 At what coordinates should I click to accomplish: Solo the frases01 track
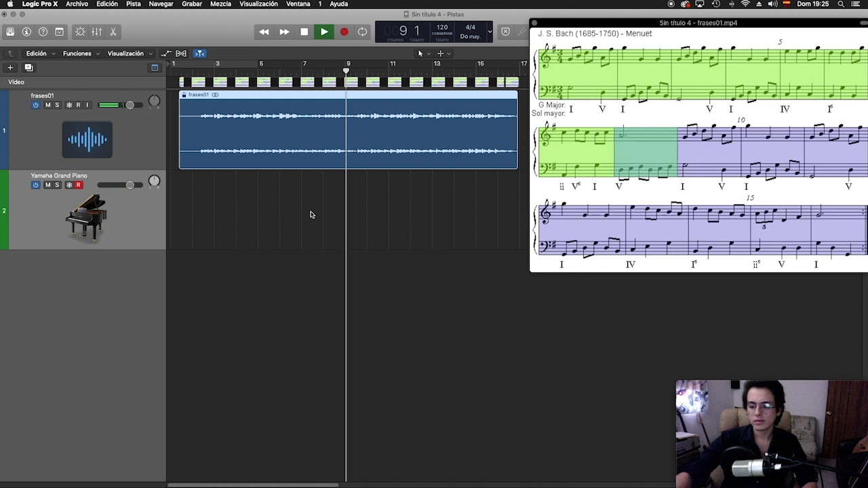57,105
